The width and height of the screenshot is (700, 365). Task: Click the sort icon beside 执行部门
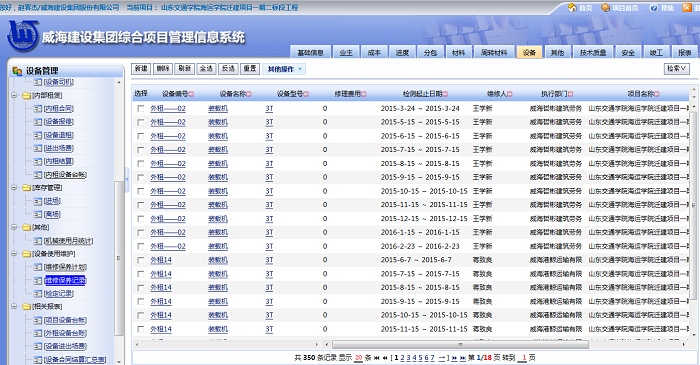coord(571,94)
